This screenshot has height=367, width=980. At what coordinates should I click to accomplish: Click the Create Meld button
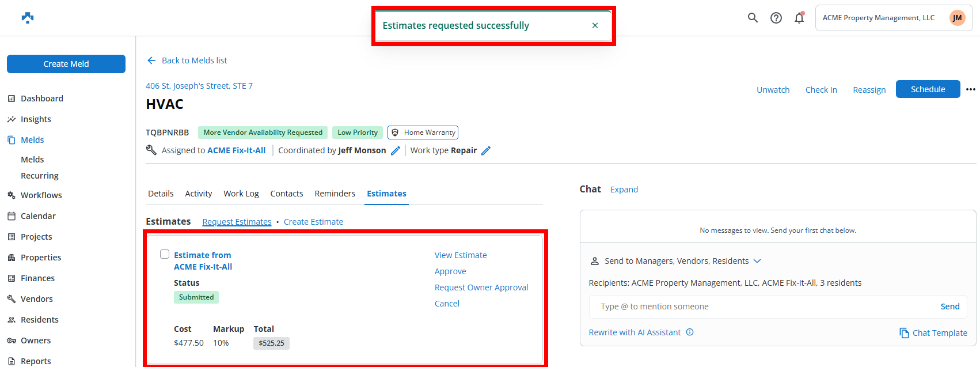click(66, 64)
